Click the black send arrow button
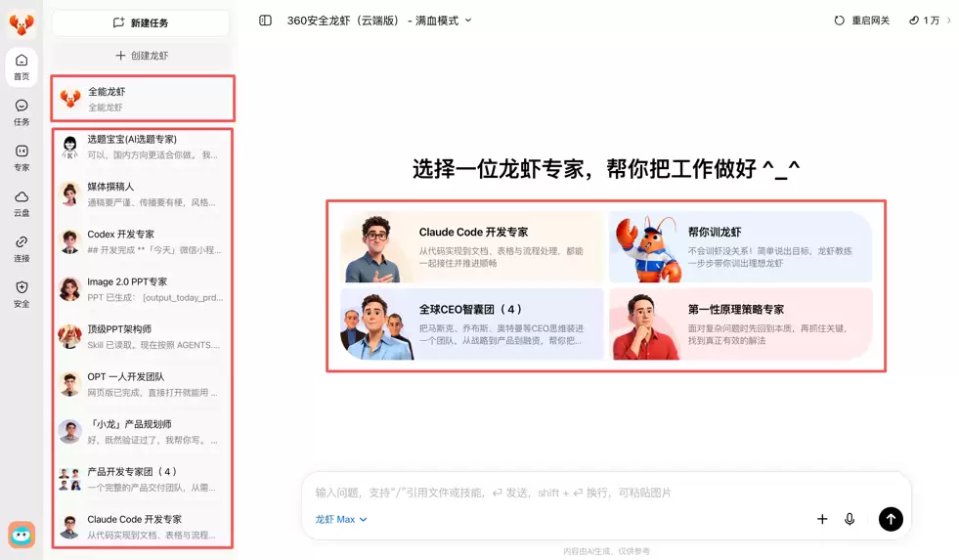Screen dimensions: 959x560 (x=891, y=519)
